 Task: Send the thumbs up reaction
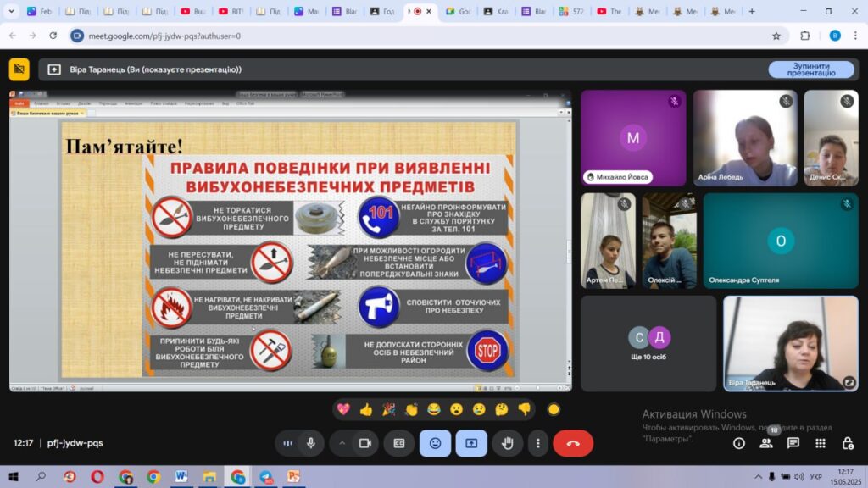pyautogui.click(x=366, y=409)
